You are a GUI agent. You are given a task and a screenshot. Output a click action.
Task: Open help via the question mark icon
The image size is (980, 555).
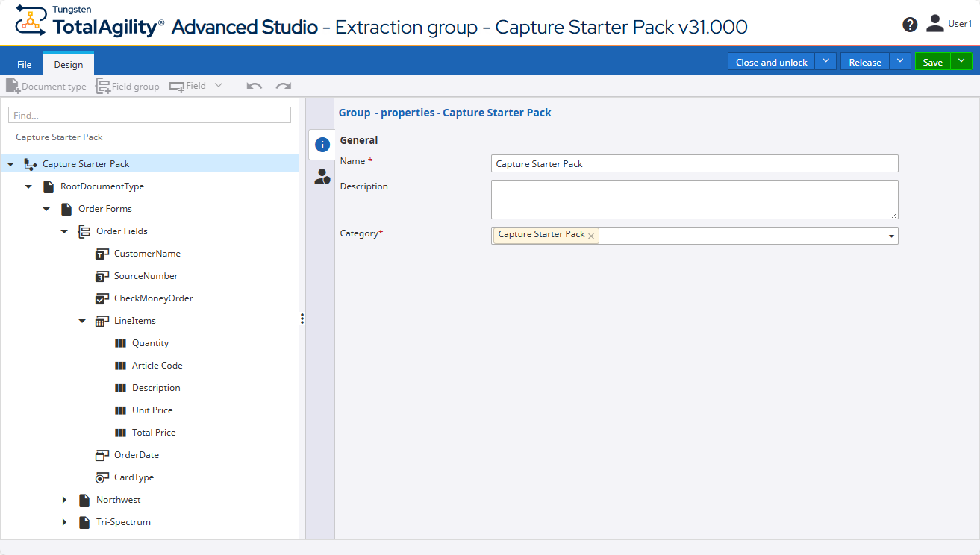909,24
